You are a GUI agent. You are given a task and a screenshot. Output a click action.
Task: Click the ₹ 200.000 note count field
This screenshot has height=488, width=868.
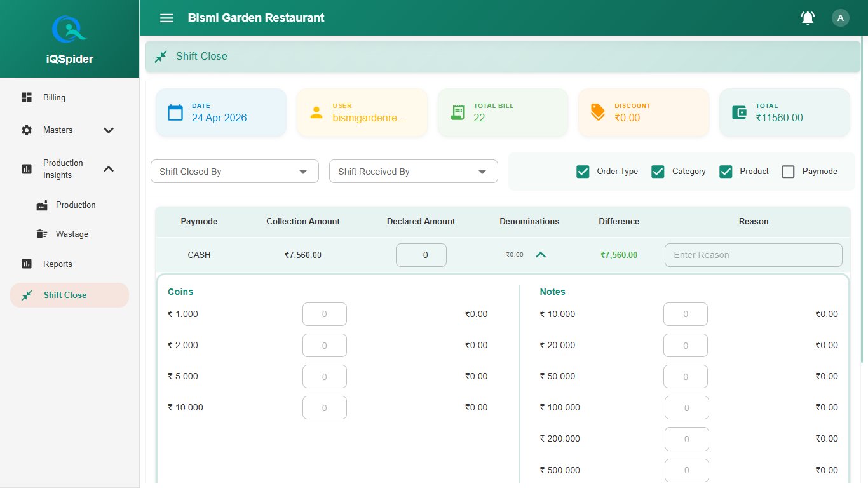point(687,439)
